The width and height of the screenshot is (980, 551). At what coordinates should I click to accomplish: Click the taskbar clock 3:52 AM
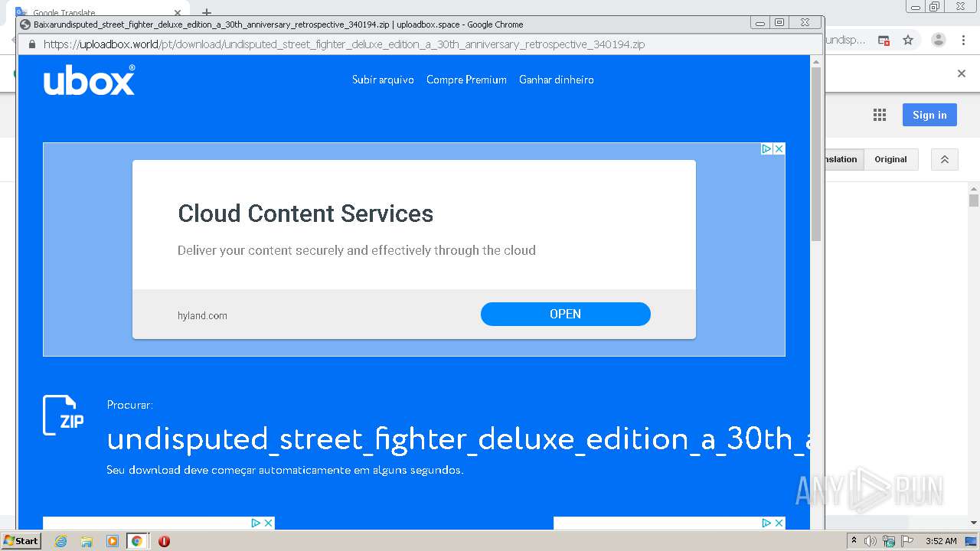(x=941, y=541)
